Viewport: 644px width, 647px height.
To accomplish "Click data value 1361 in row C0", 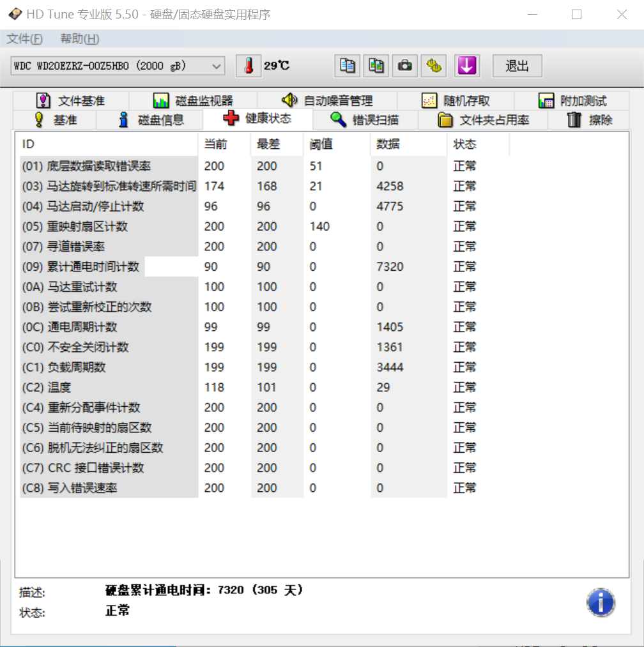I will [390, 347].
